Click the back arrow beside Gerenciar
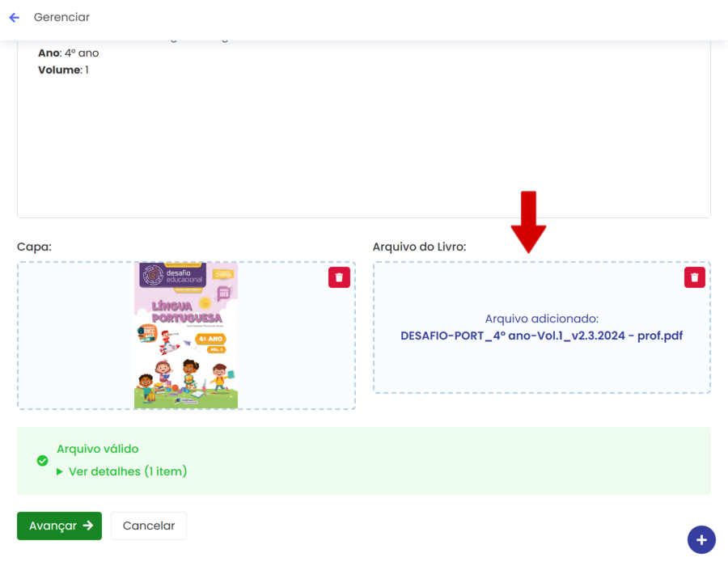 14,18
